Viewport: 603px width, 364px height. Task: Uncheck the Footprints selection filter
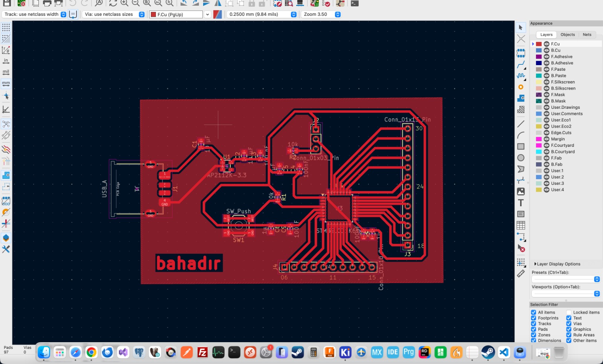(534, 318)
